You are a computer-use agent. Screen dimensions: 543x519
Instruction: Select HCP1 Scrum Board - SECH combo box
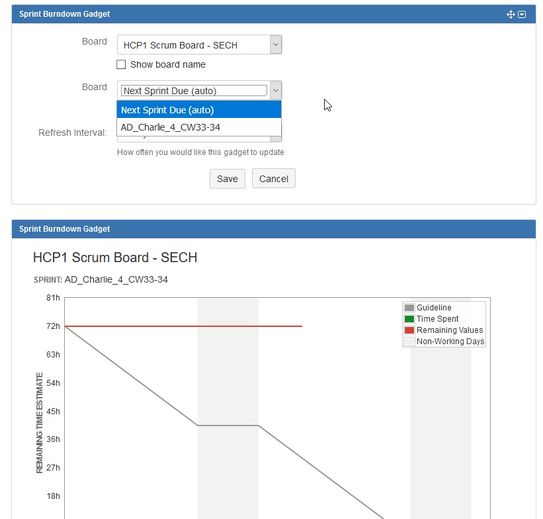199,45
